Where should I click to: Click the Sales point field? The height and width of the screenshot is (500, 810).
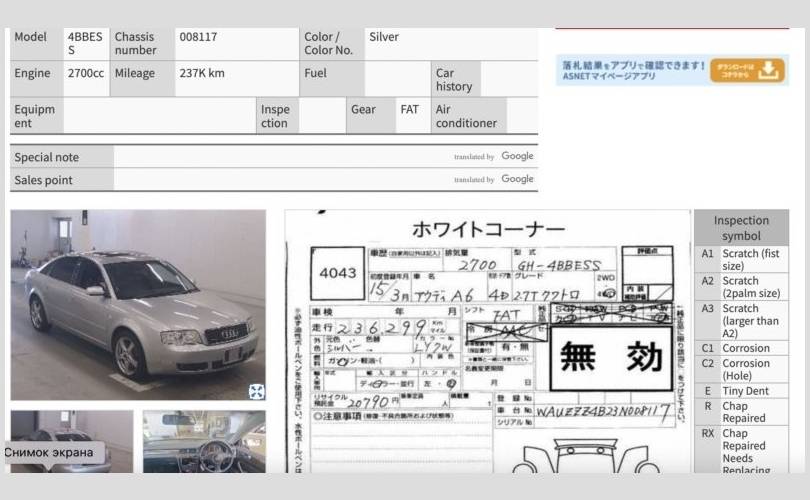[280, 180]
